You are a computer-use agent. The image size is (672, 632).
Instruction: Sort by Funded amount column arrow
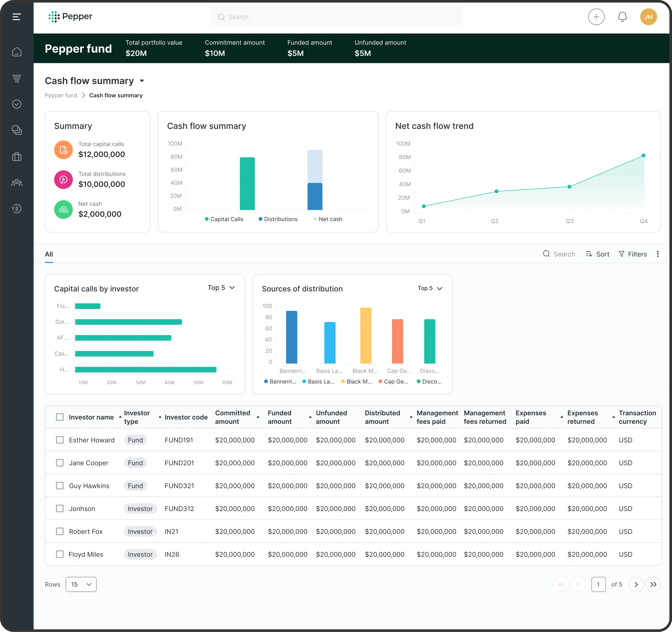(x=310, y=417)
